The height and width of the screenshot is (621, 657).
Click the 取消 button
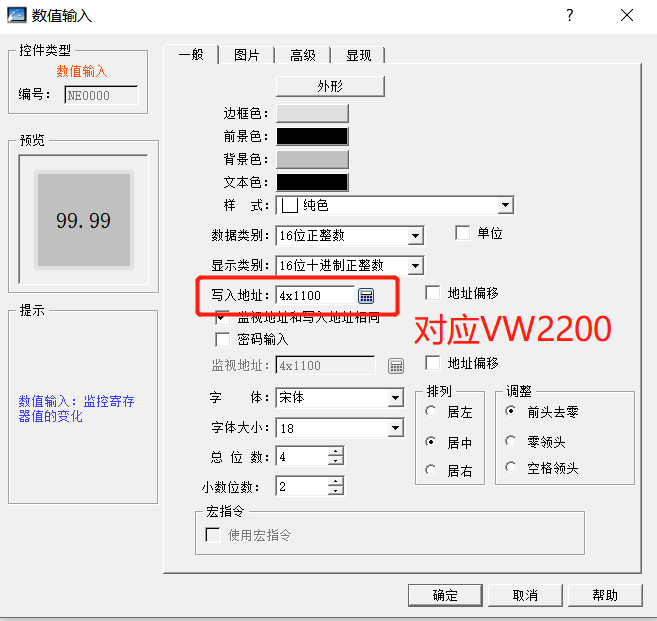pyautogui.click(x=525, y=595)
